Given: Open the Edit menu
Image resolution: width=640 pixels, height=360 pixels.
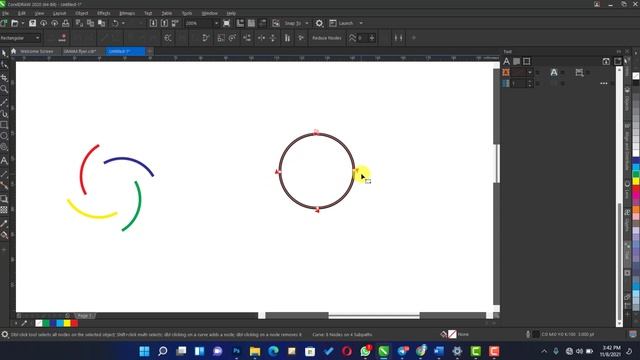Looking at the screenshot, I should [x=22, y=13].
